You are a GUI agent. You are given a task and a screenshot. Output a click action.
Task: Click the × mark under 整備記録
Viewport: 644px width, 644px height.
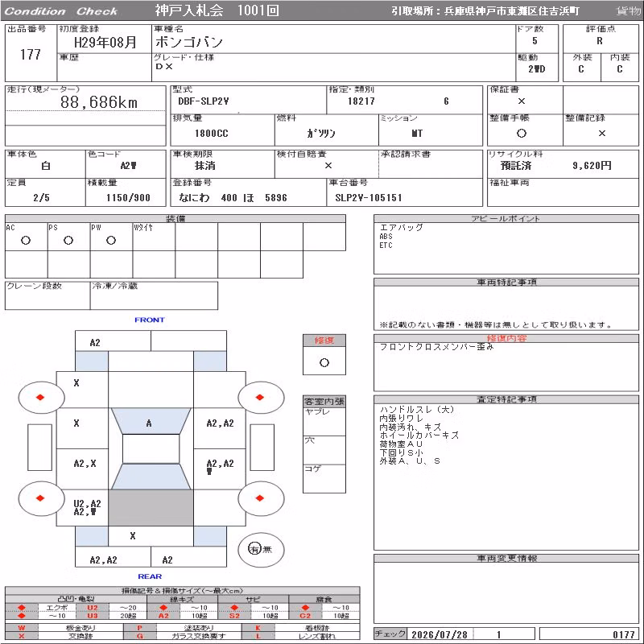pos(601,133)
